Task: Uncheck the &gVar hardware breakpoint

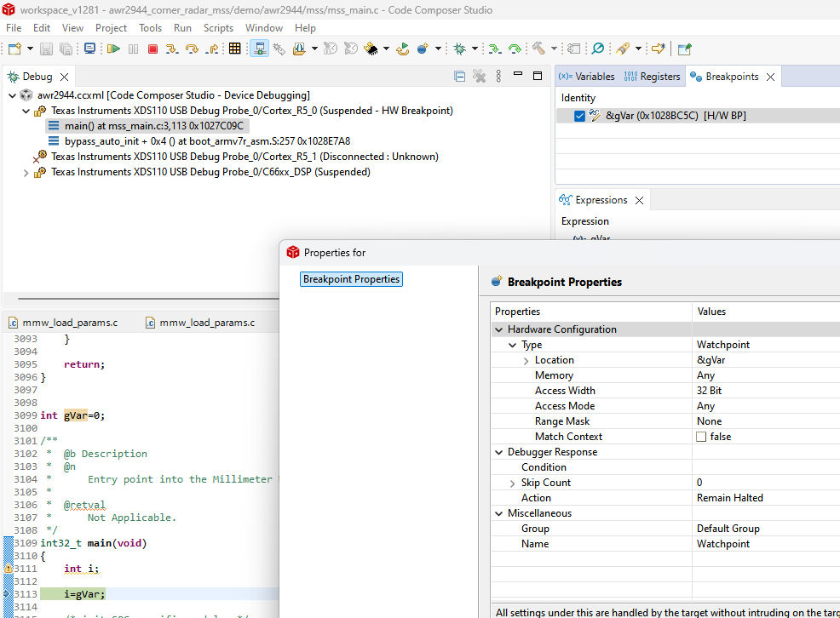Action: [x=580, y=116]
